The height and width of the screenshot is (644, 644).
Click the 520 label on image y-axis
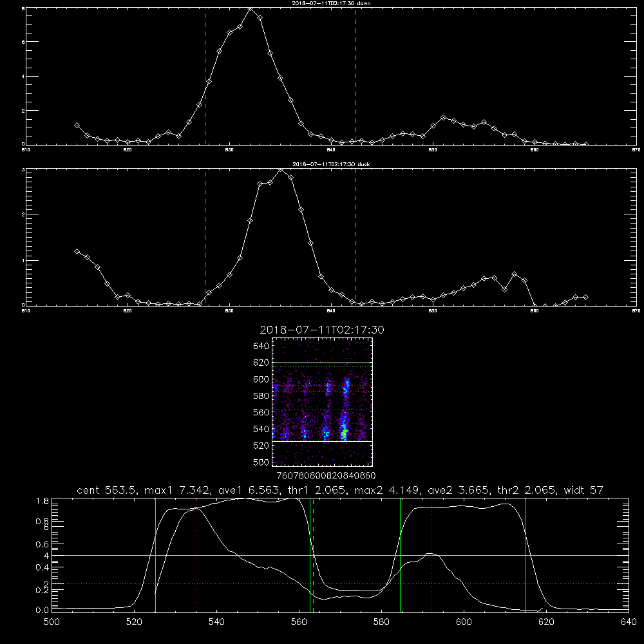pos(261,446)
